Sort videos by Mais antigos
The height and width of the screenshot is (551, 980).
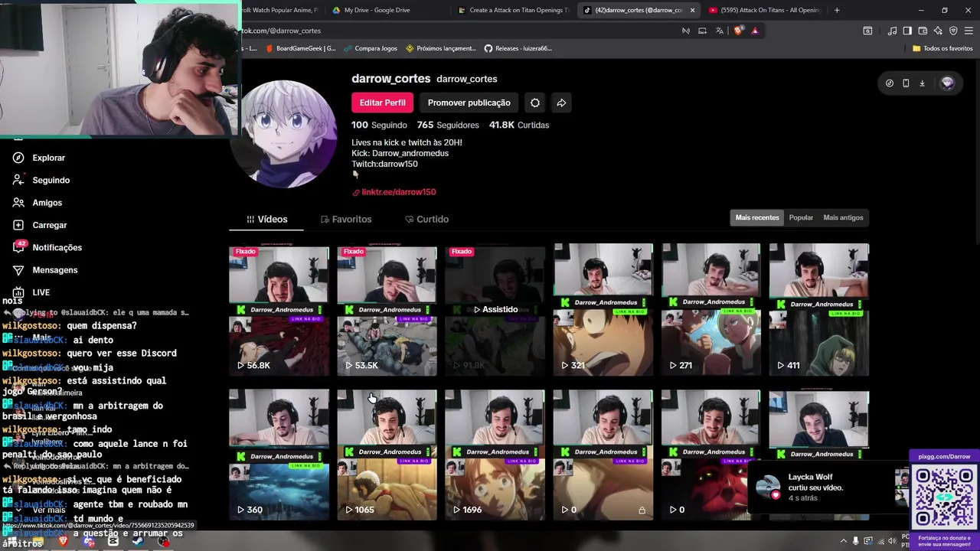843,217
